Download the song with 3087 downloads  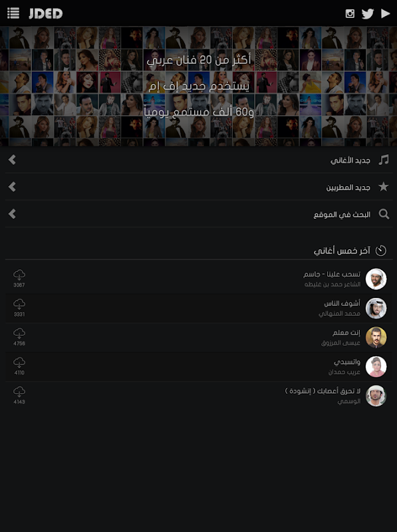[x=19, y=278]
